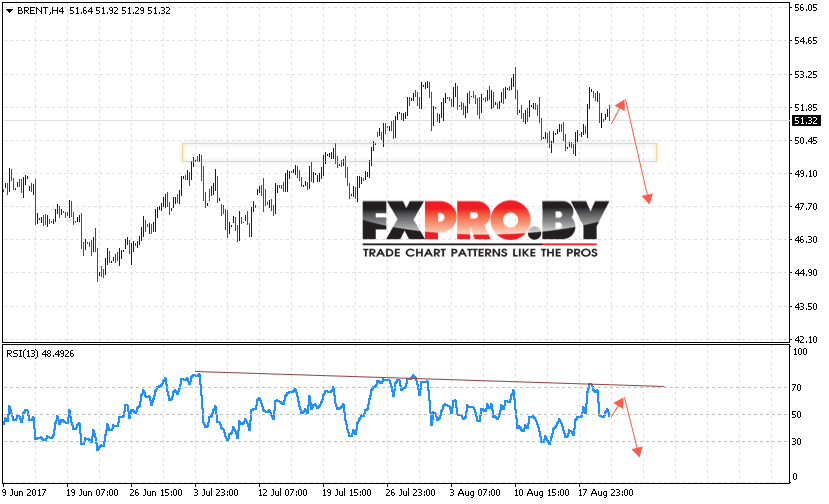Click the RSI 50 level label
The width and height of the screenshot is (829, 504).
[797, 415]
